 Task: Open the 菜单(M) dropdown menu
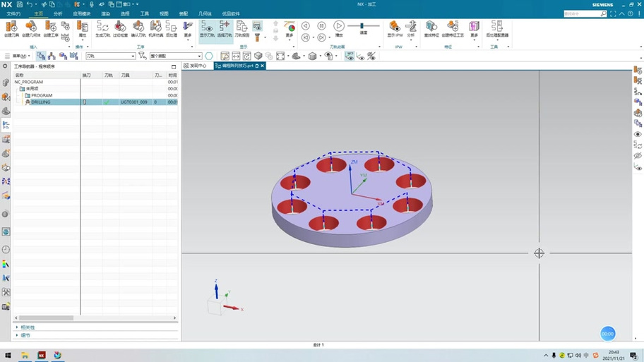(x=17, y=56)
